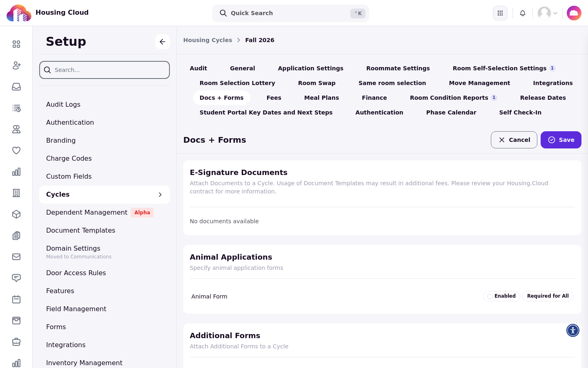Open Door Access Rules in Setup menu

click(105, 273)
